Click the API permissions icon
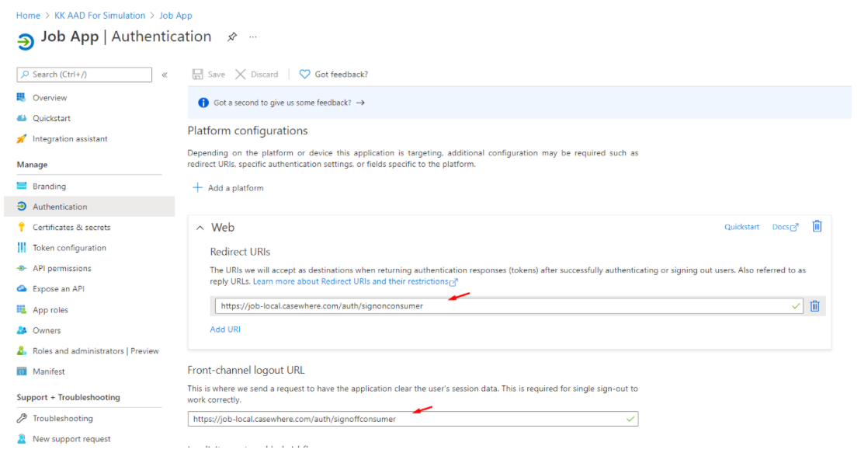The width and height of the screenshot is (868, 460). (22, 268)
